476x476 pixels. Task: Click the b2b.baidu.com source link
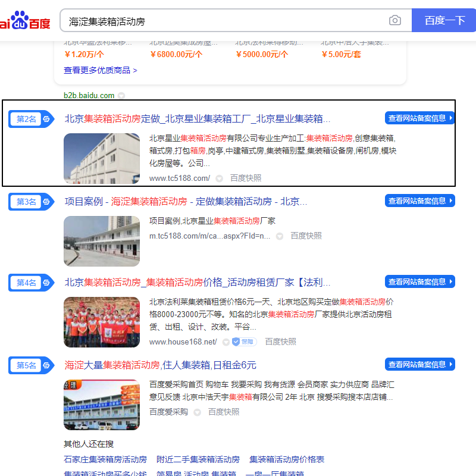89,95
